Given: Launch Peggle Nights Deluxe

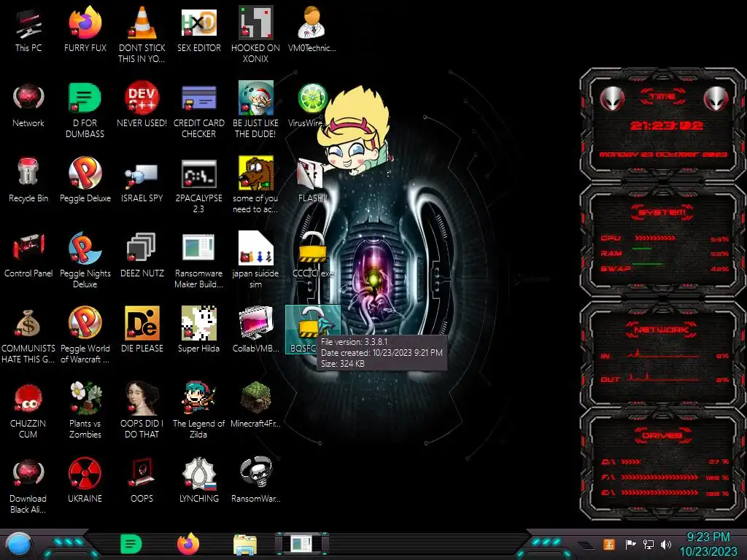Looking at the screenshot, I should tap(85, 260).
